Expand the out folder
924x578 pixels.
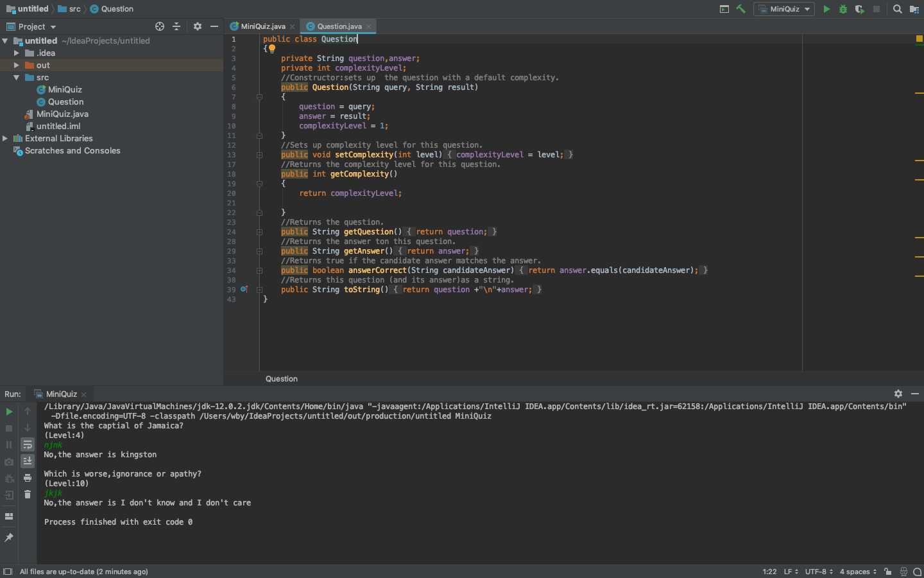[17, 65]
